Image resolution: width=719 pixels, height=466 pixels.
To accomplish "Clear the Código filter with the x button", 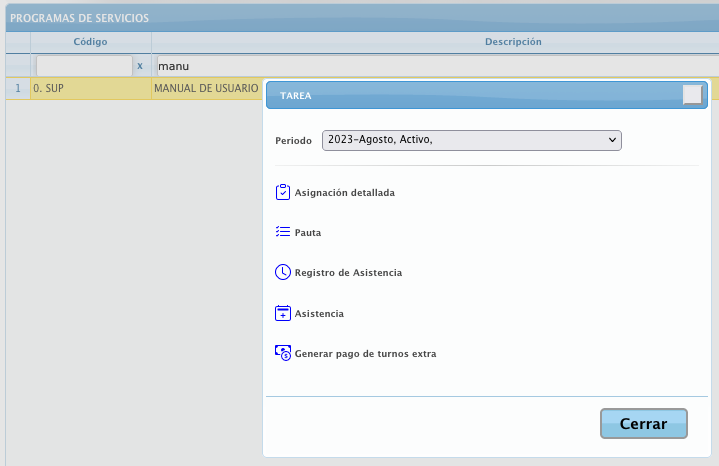I will click(x=140, y=66).
